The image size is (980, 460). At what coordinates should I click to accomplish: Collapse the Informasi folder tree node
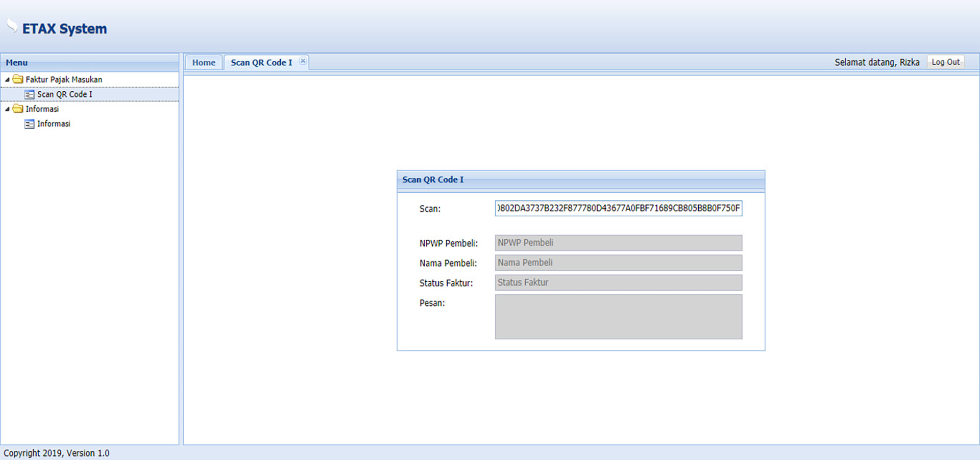tap(7, 110)
